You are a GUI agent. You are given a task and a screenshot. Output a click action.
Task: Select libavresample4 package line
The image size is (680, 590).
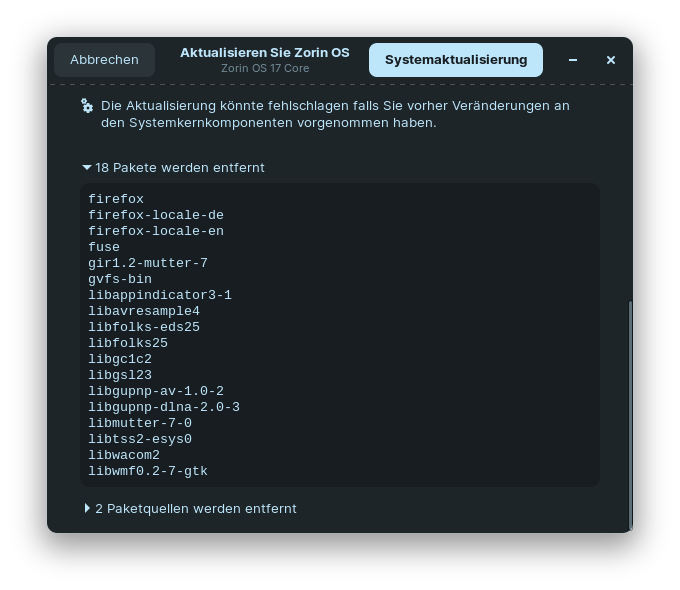tap(144, 311)
